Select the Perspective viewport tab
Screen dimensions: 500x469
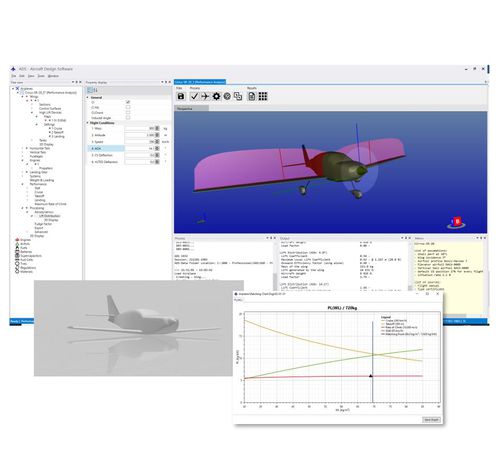(191, 109)
